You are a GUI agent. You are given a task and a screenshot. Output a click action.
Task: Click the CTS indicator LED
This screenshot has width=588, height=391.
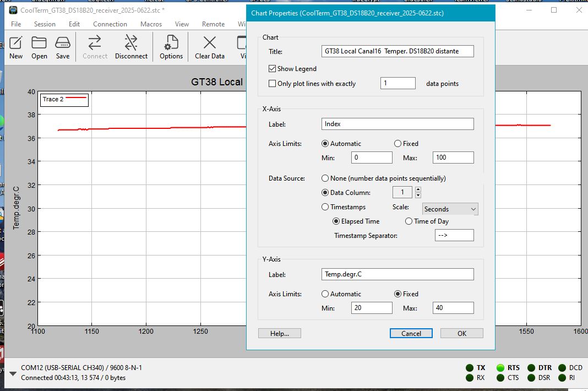[500, 378]
